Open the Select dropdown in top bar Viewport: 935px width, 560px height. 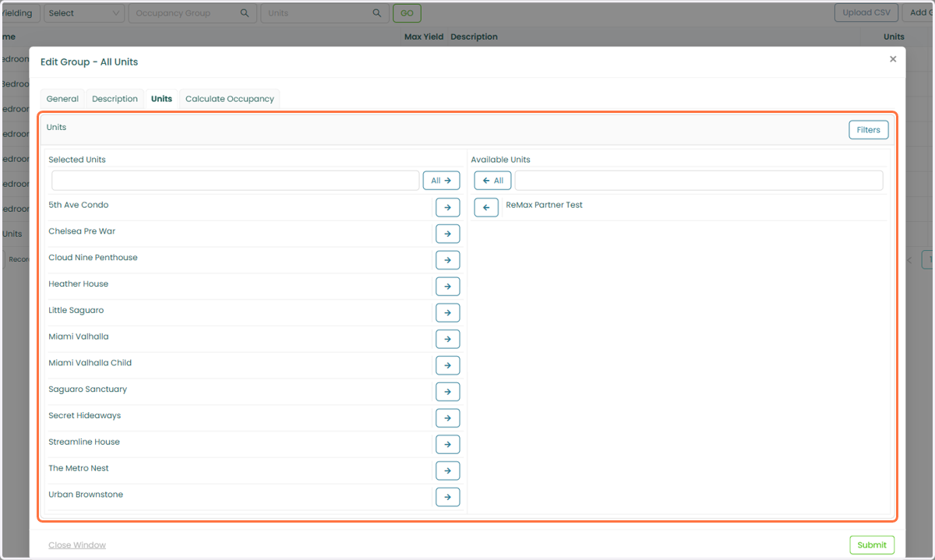click(84, 13)
